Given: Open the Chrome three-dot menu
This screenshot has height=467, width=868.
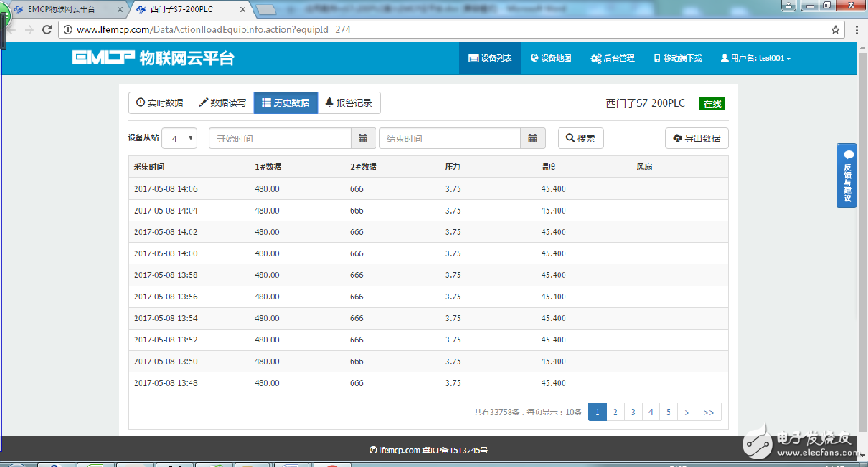Looking at the screenshot, I should pos(856,30).
